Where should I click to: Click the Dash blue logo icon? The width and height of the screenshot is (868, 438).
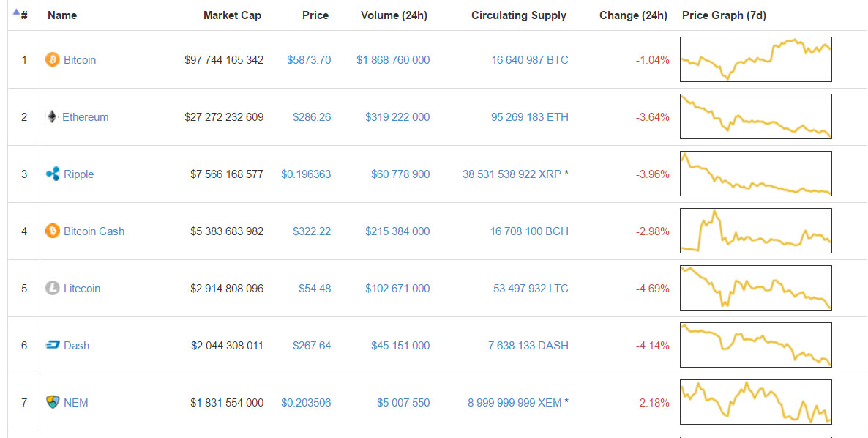53,345
